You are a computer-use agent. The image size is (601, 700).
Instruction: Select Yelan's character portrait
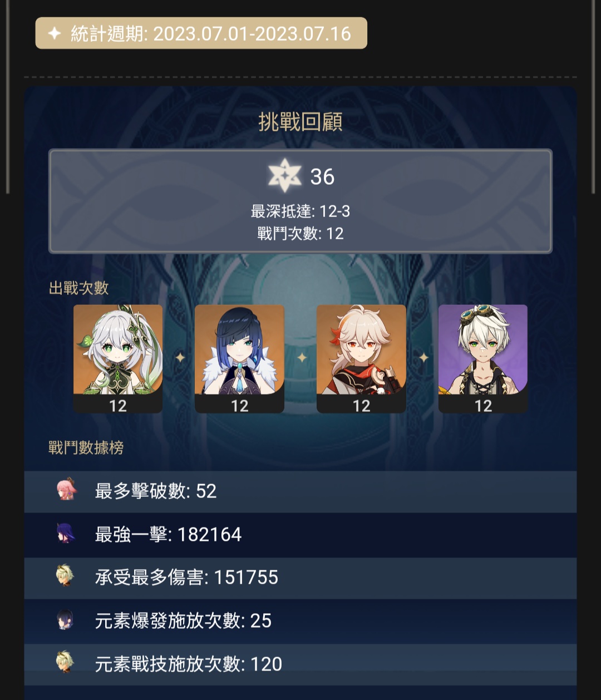click(x=239, y=358)
